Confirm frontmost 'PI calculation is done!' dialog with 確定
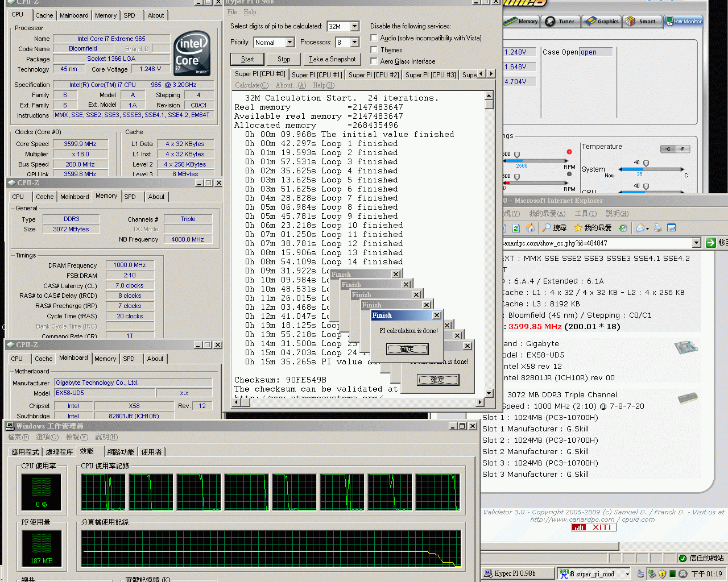 (407, 349)
